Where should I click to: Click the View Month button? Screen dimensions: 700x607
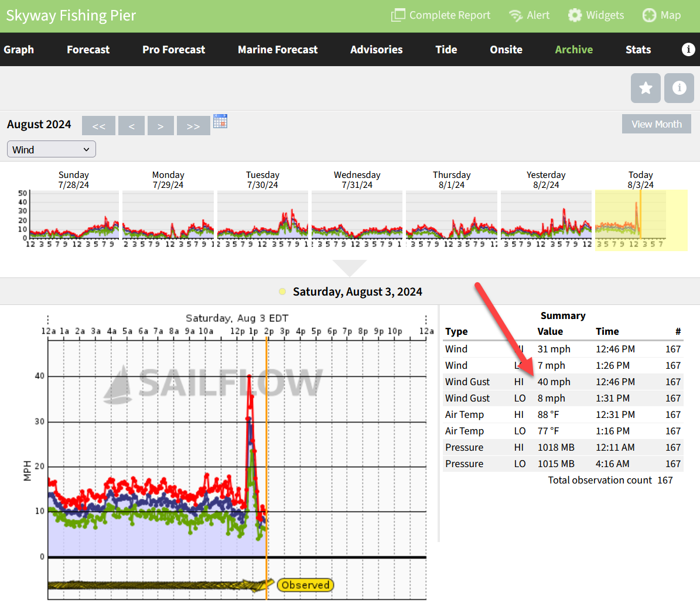(656, 124)
